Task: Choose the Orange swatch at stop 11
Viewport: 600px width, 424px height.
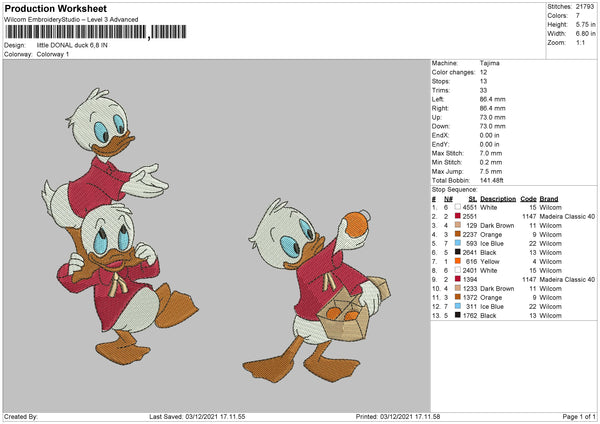Action: 456,298
